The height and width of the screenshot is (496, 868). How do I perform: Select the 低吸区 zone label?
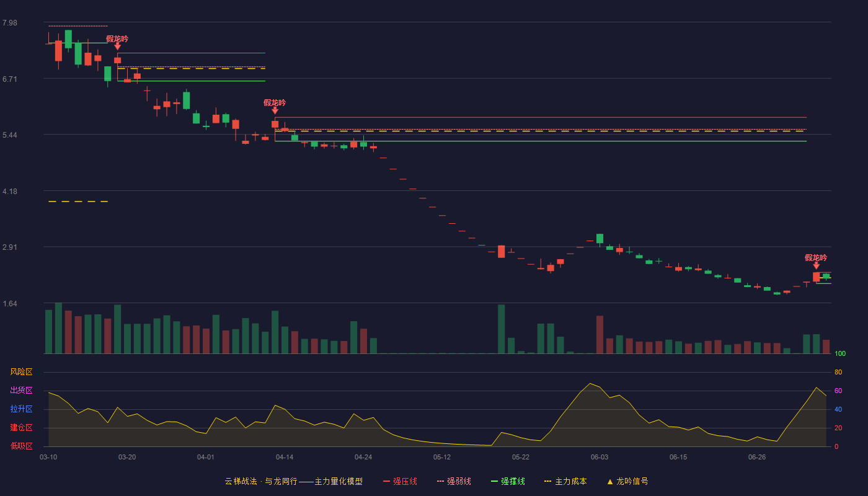(21, 446)
